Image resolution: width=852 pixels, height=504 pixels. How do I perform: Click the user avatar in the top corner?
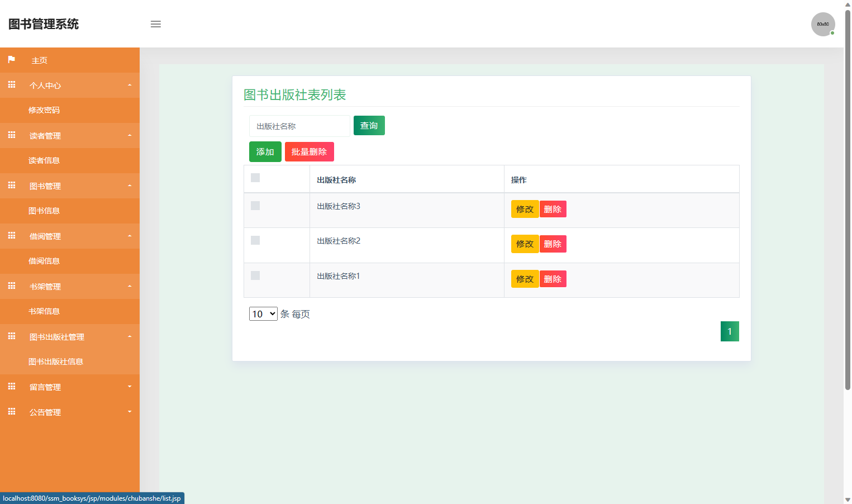coord(823,24)
